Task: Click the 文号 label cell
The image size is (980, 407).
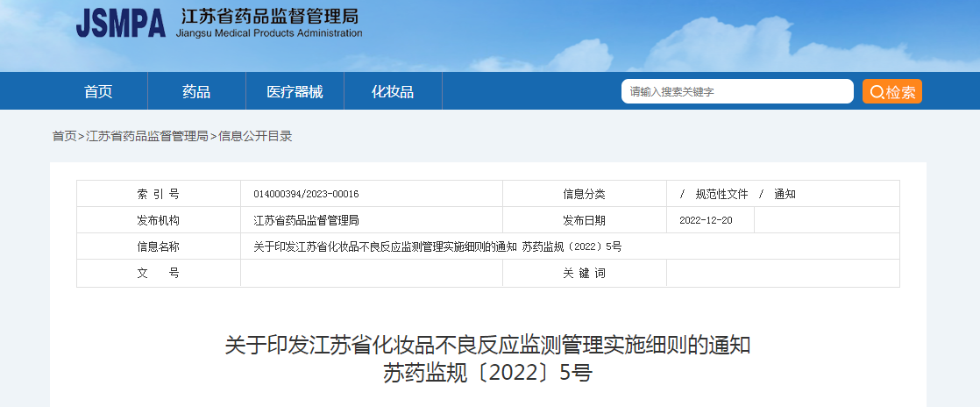Action: (158, 273)
